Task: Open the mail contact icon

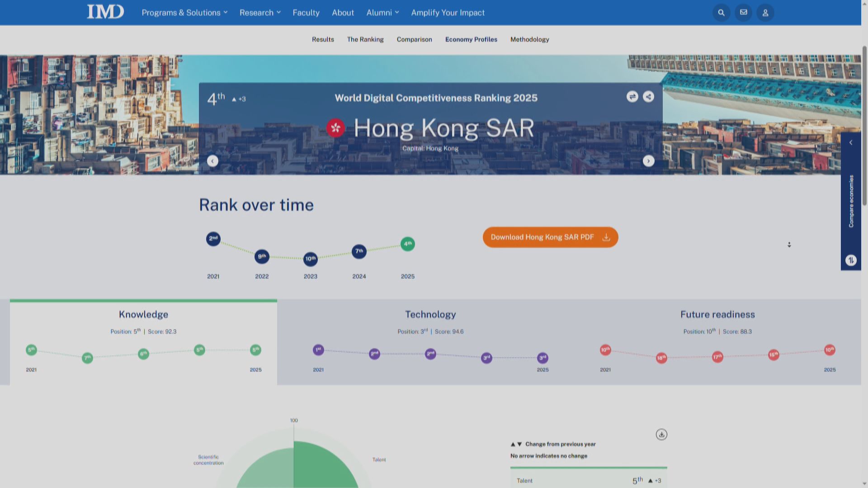Action: pos(743,13)
